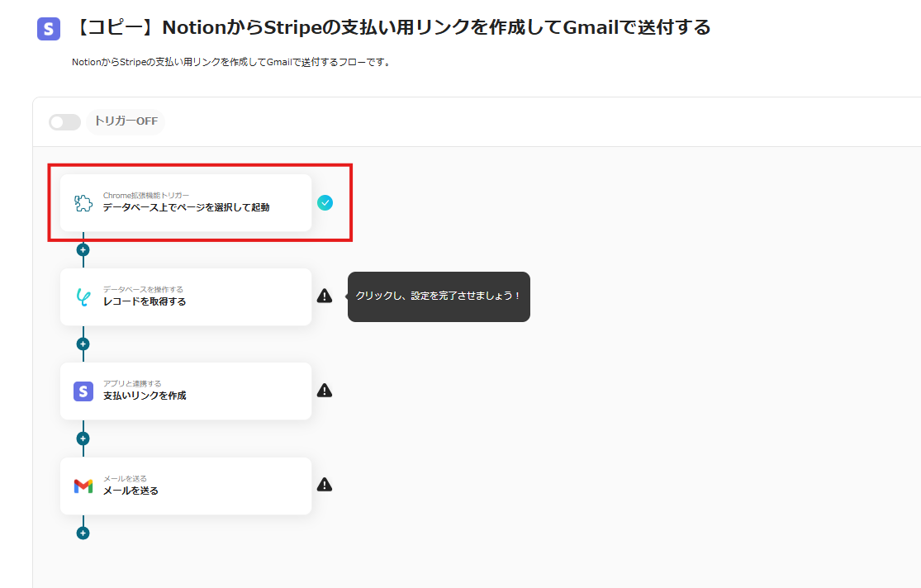The image size is (921, 588).
Task: Add a step below レコードを取得する
Action: (83, 344)
